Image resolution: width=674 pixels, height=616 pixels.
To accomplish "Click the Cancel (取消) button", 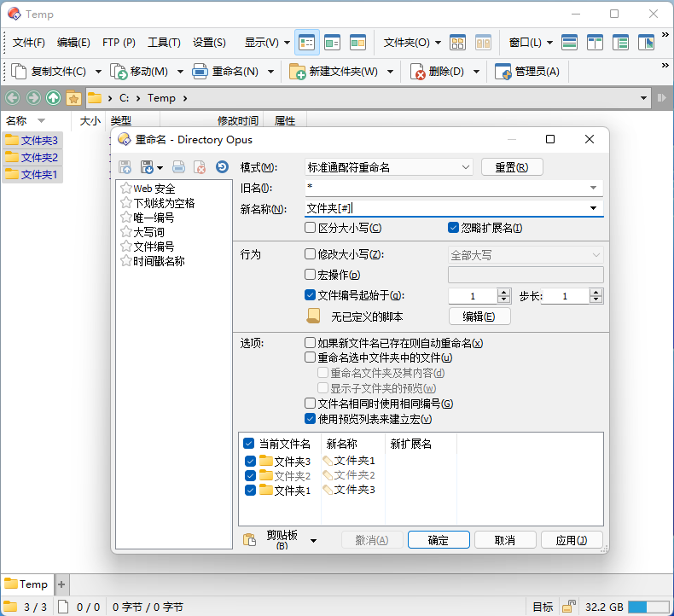I will pos(504,540).
